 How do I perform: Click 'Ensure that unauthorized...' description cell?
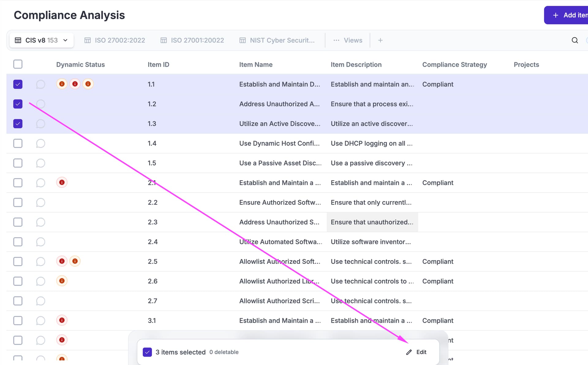[372, 222]
